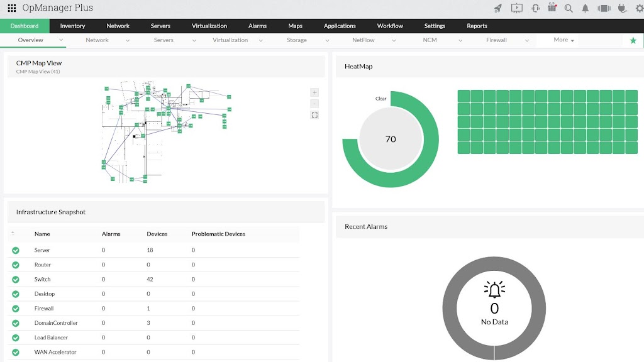
Task: Open the gift what's-new icon
Action: tap(552, 8)
